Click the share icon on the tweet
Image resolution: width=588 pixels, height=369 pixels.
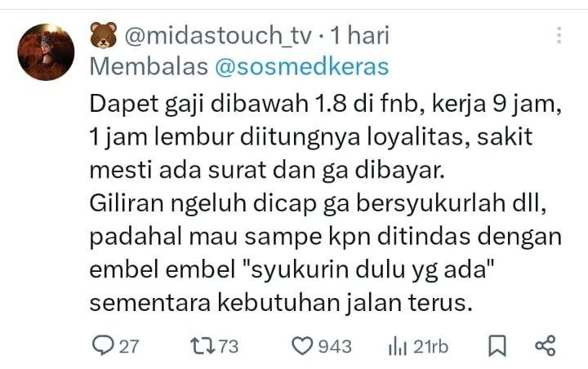(546, 346)
